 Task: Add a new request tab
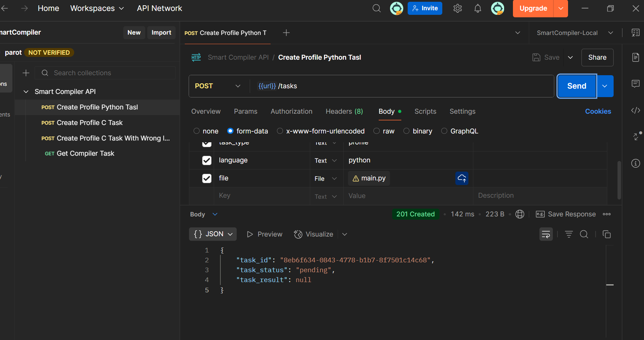(x=286, y=32)
